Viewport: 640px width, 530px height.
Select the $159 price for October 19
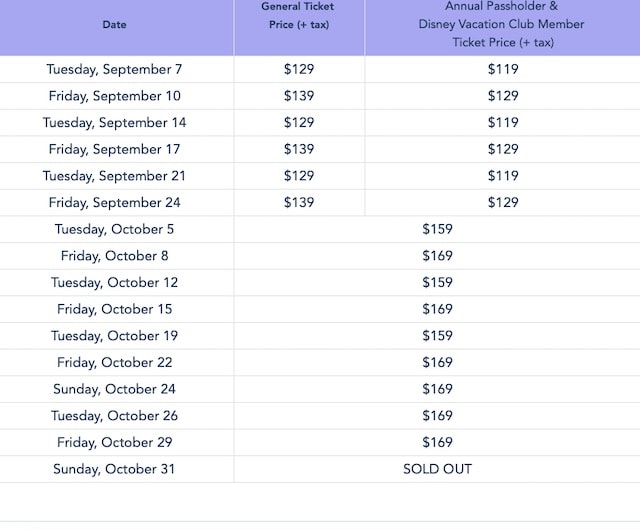(437, 335)
